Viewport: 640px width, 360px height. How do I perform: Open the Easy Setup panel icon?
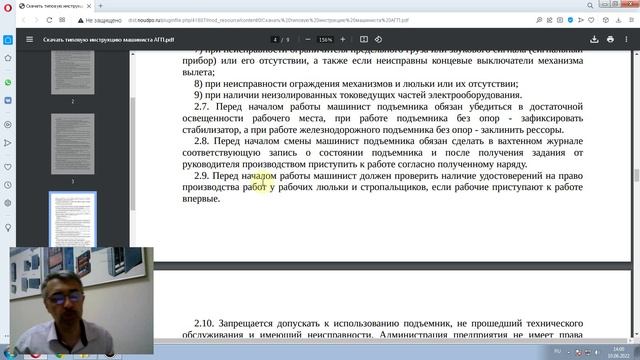[x=631, y=20]
